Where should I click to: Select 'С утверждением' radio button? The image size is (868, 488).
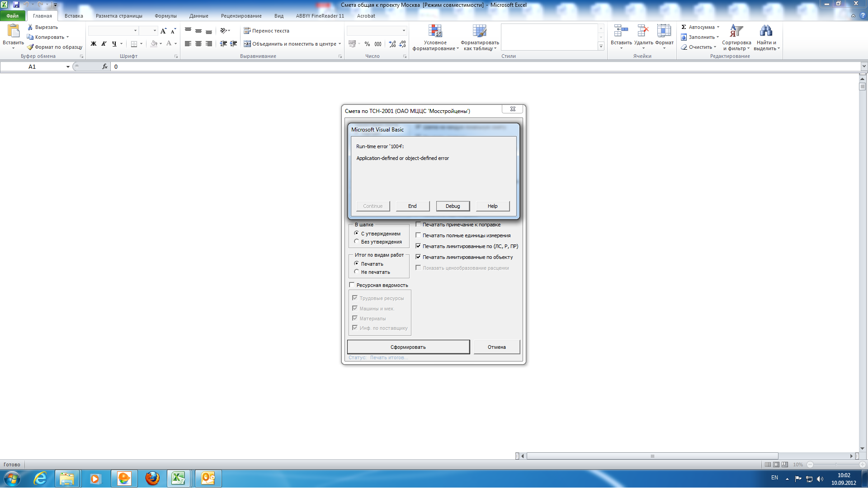click(356, 234)
